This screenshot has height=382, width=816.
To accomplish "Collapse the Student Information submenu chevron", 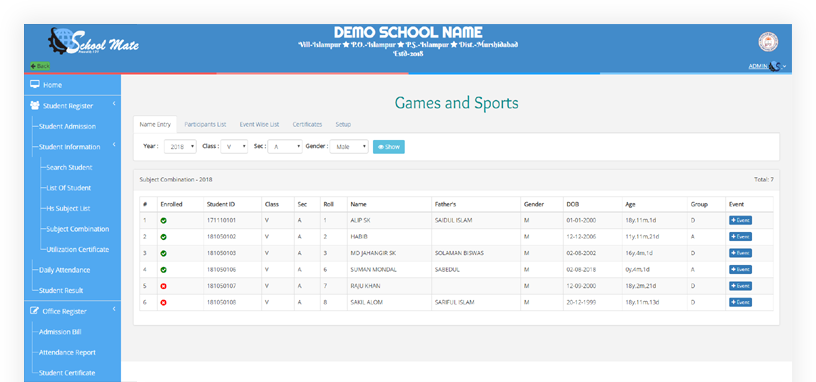I will pos(113,145).
